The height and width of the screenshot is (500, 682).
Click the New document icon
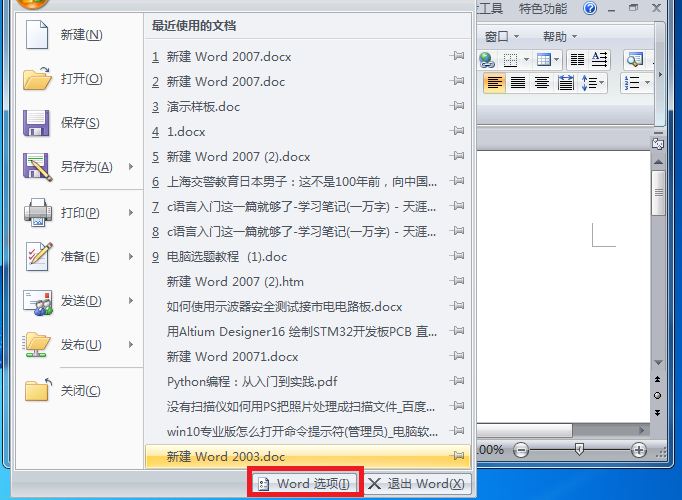(x=37, y=35)
